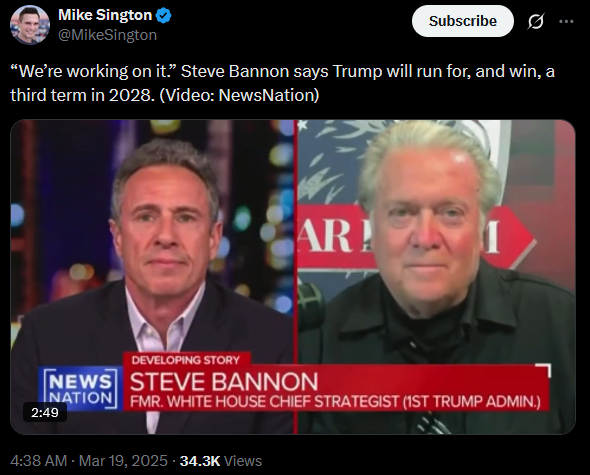590x475 pixels.
Task: Click the STEVE BANNON name caption
Action: click(x=224, y=382)
